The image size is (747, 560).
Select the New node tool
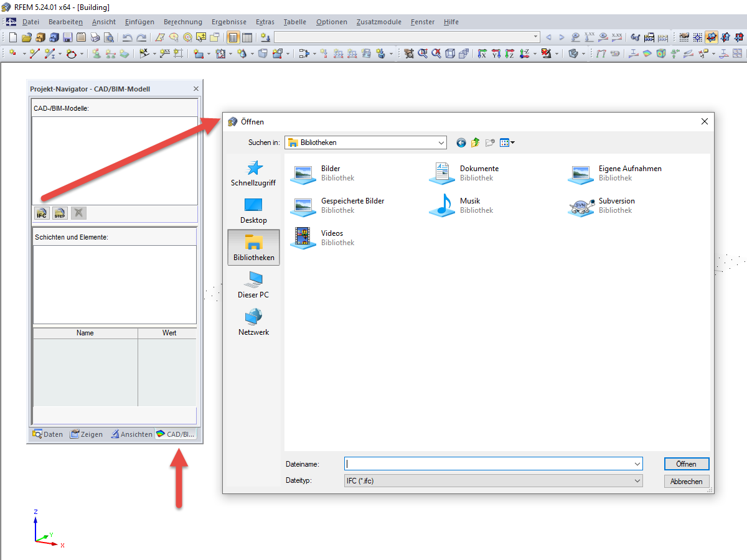click(13, 54)
